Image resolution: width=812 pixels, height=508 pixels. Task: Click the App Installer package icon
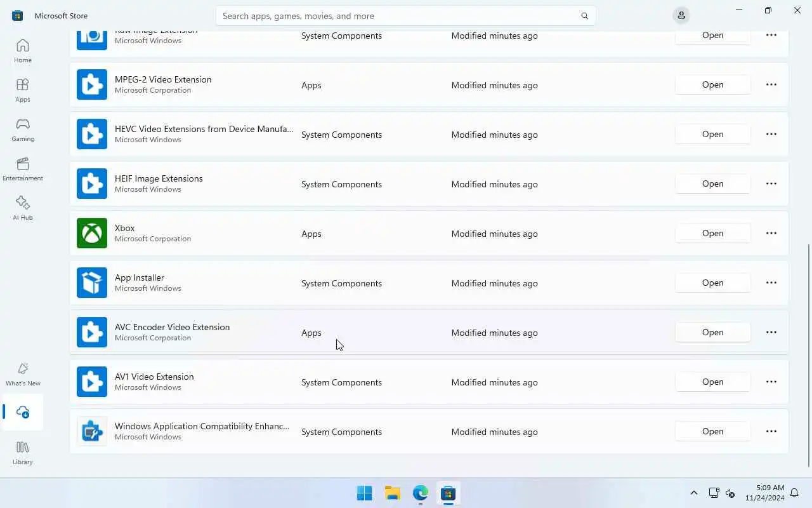click(92, 283)
